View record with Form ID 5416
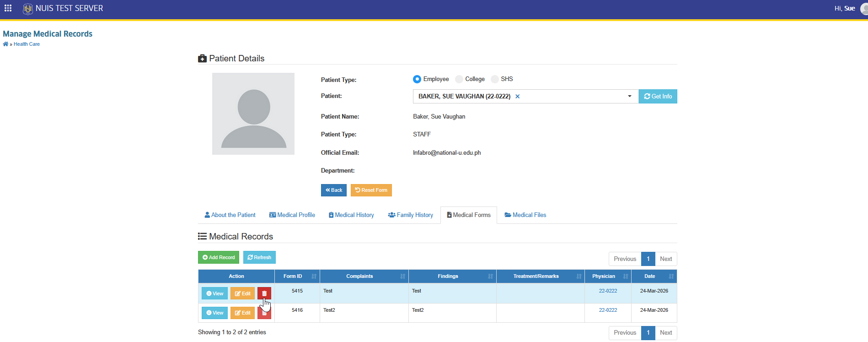This screenshot has height=342, width=868. tap(214, 313)
